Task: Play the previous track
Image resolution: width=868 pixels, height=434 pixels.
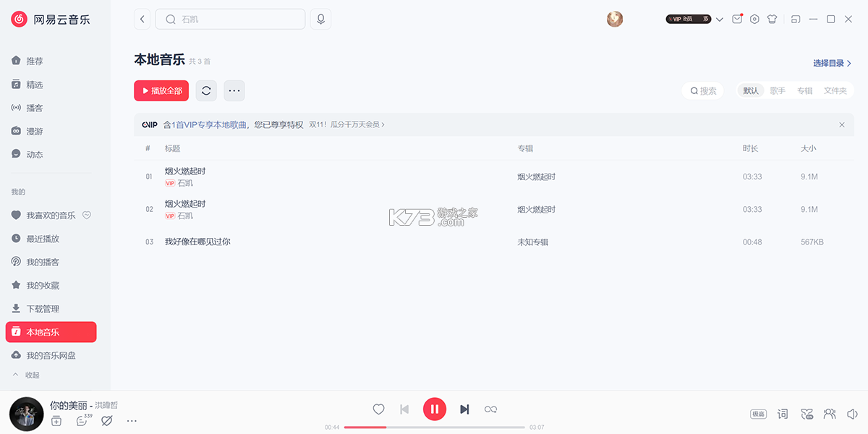Action: [x=404, y=409]
